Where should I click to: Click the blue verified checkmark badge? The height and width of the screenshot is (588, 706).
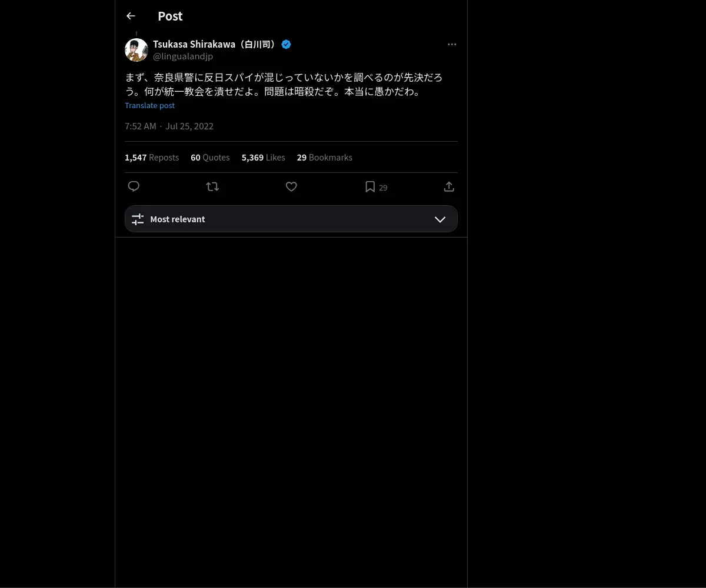click(287, 44)
